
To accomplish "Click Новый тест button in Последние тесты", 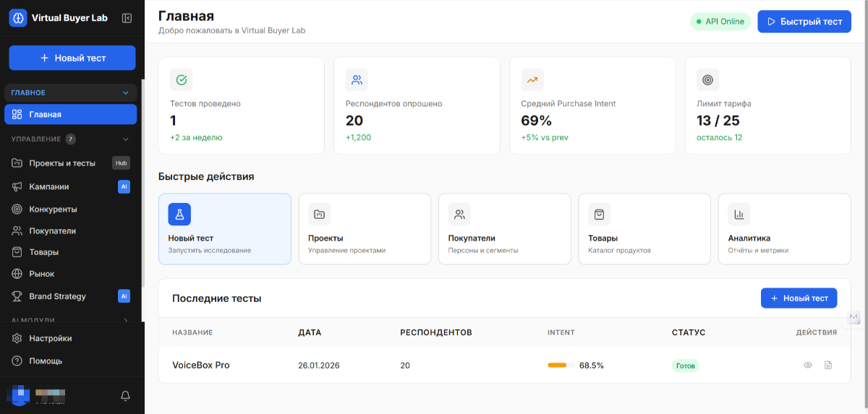I will 799,298.
